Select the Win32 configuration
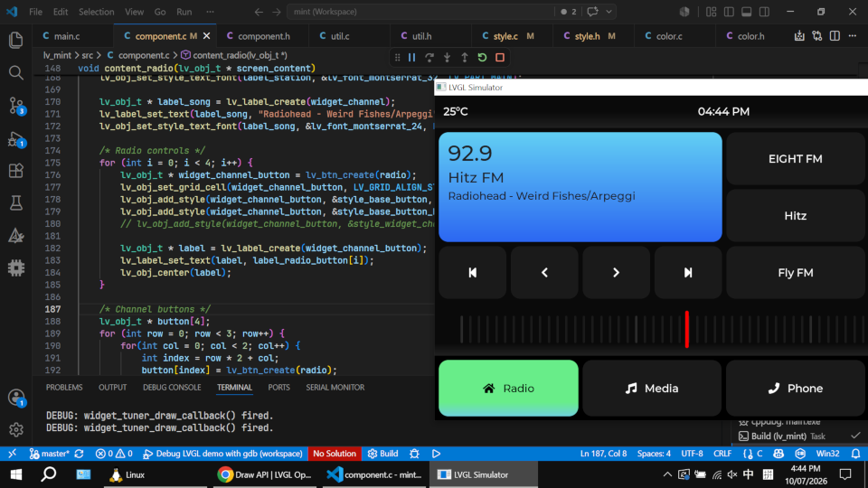 tap(828, 454)
